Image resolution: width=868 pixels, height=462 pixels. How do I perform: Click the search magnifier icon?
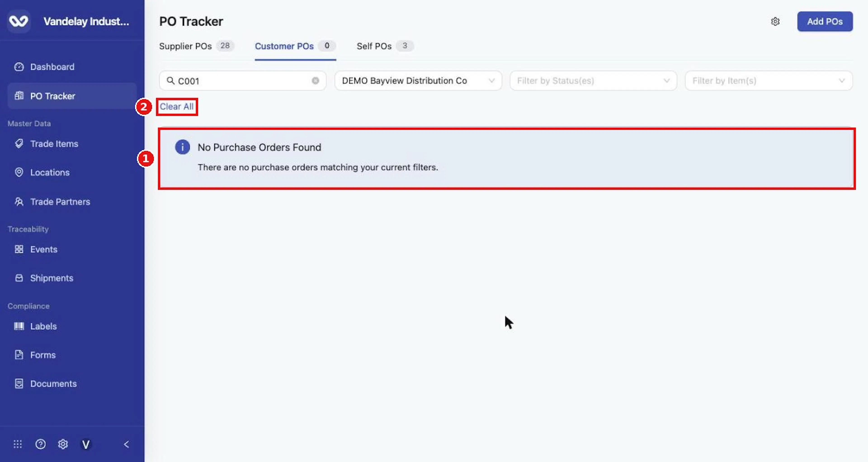(171, 80)
